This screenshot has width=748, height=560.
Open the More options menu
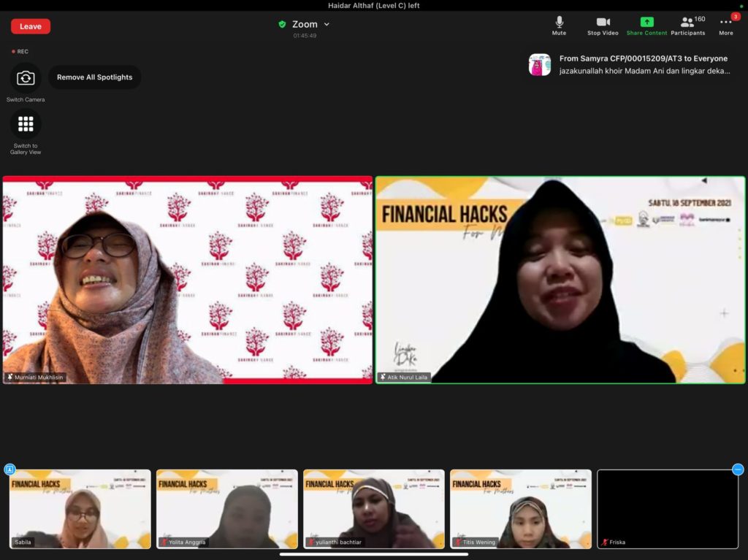pyautogui.click(x=725, y=26)
